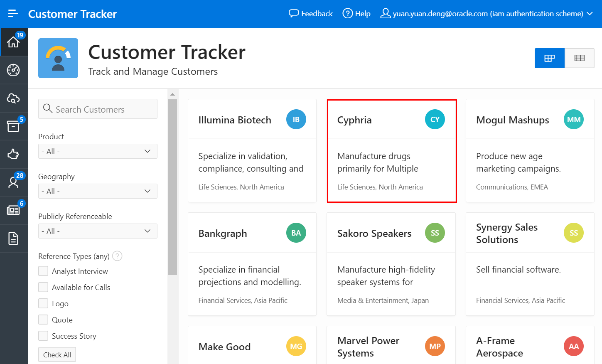Switch to cards grid view
This screenshot has height=364, width=602.
(x=550, y=58)
